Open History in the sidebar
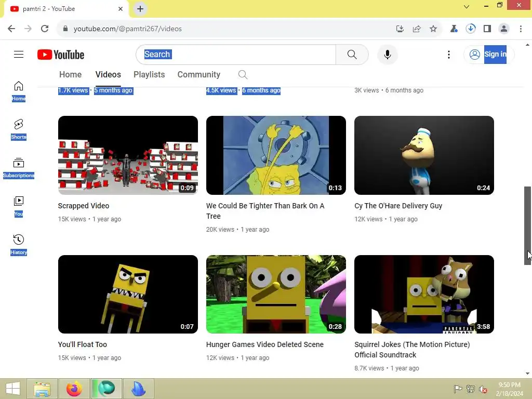Screen dimensions: 532x399 19,245
